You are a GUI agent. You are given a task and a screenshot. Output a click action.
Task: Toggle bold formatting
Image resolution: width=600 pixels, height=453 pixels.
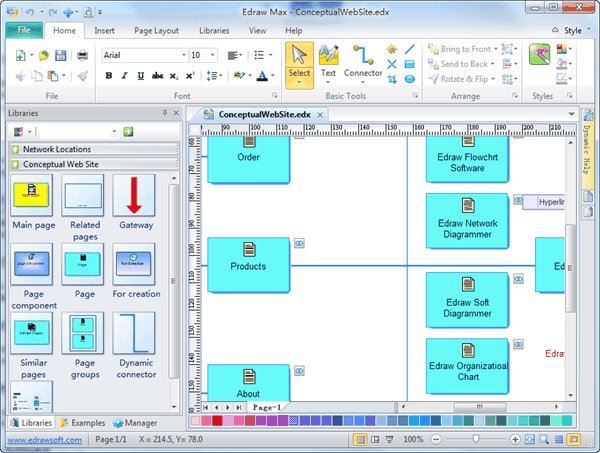tap(109, 76)
